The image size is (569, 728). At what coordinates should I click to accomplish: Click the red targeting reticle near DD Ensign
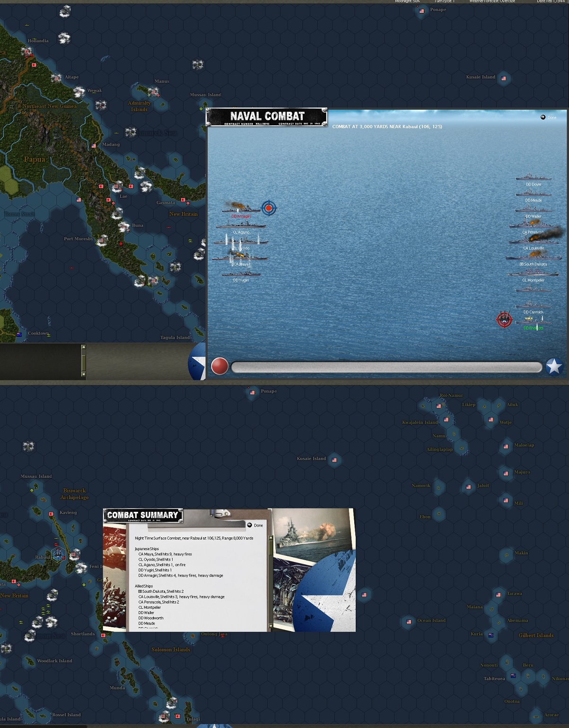[504, 319]
